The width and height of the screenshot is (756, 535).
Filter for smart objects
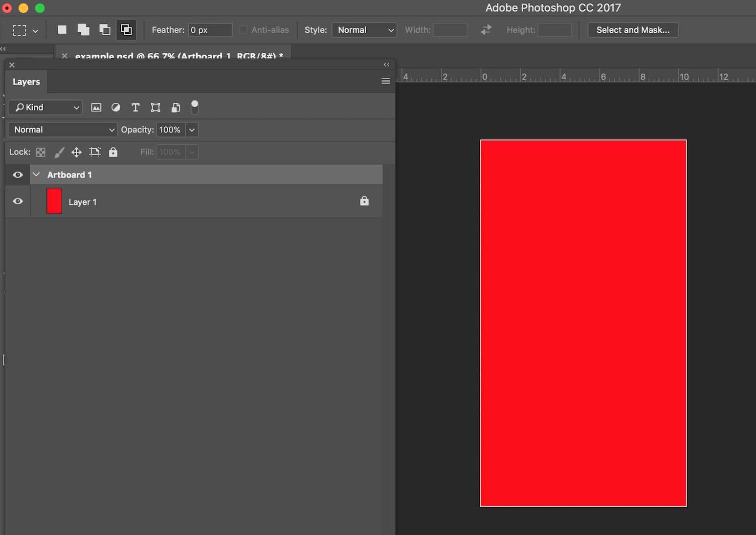(176, 108)
